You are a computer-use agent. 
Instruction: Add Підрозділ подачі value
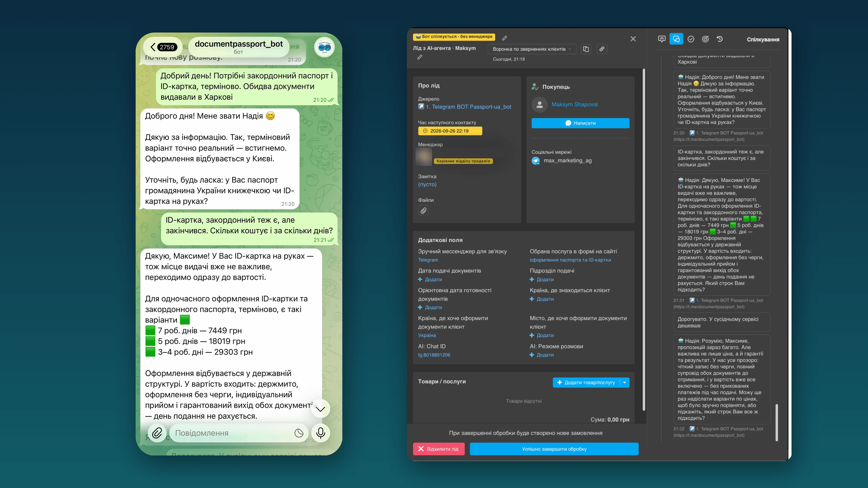coord(541,280)
